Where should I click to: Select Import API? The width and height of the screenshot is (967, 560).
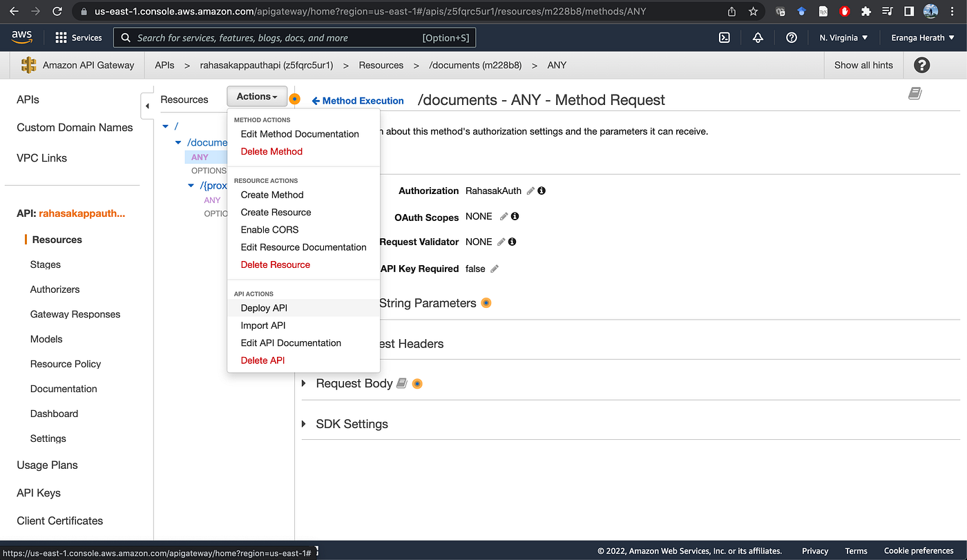pyautogui.click(x=262, y=325)
